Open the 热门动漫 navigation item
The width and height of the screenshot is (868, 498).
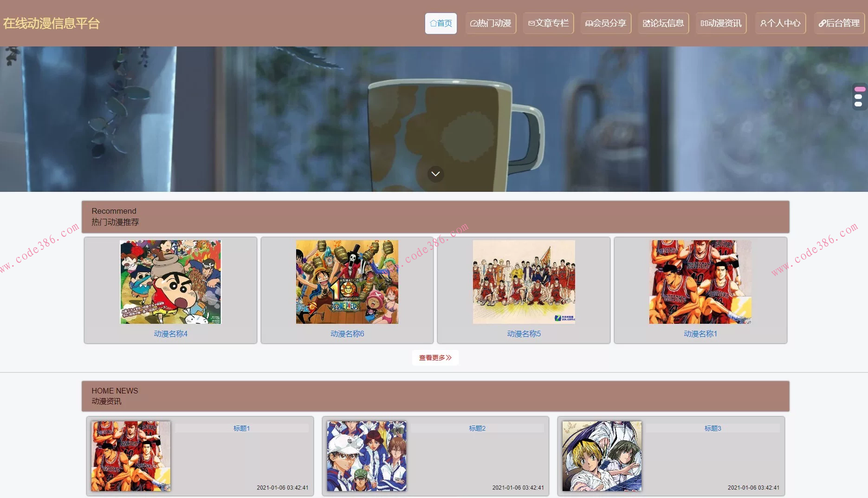(491, 23)
